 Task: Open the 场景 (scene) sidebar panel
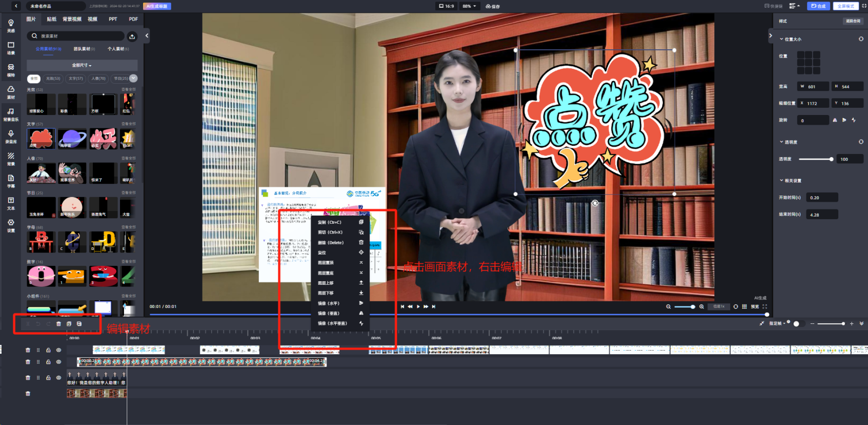coord(11,48)
